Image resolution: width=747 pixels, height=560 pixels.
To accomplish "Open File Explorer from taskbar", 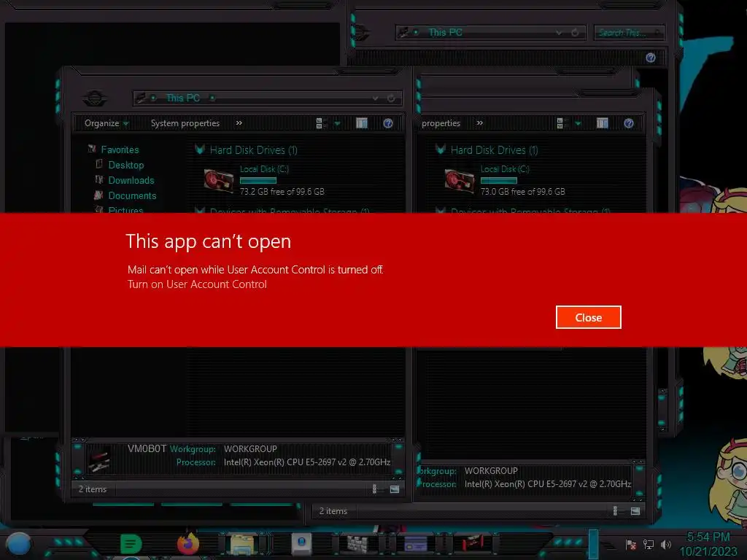I will [242, 543].
